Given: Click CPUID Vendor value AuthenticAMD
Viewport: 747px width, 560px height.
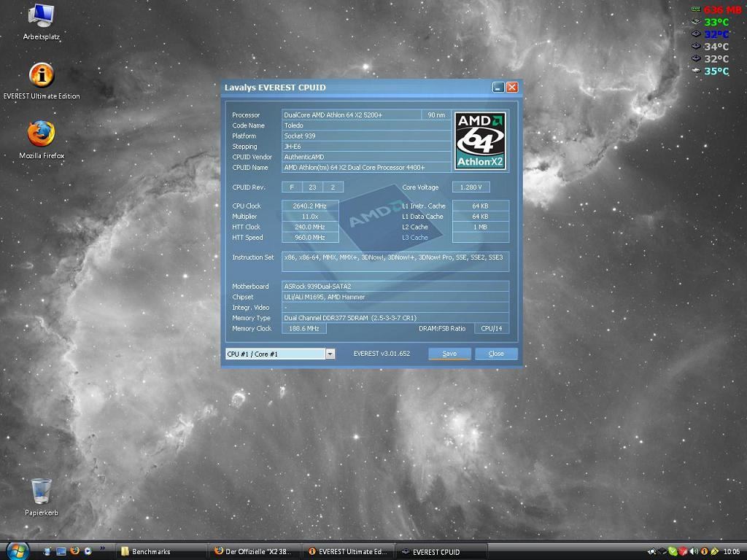Looking at the screenshot, I should pyautogui.click(x=366, y=157).
